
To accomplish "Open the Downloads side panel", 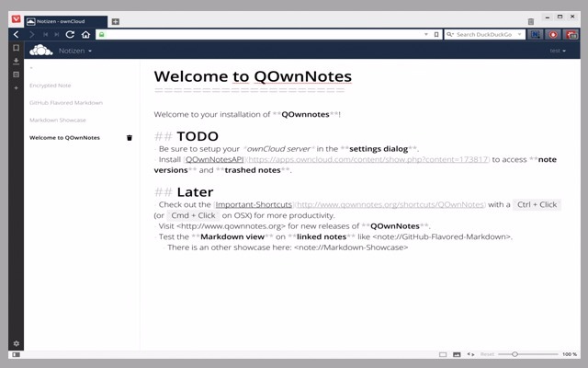I will (x=17, y=61).
